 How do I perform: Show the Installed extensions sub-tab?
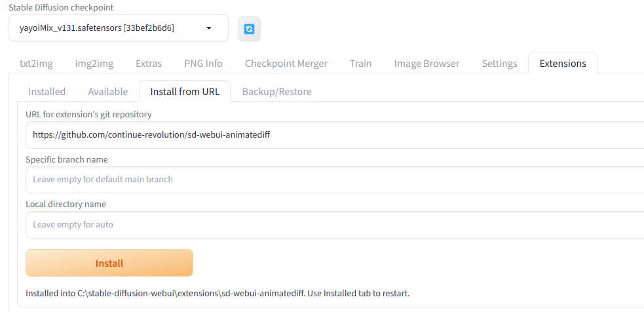[x=47, y=92]
